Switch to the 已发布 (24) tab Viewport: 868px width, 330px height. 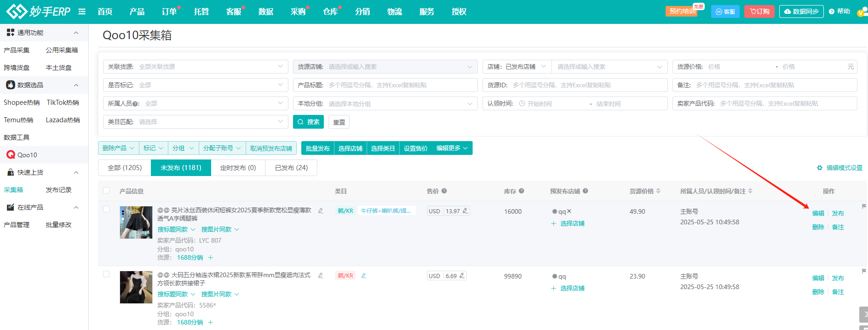pos(291,168)
